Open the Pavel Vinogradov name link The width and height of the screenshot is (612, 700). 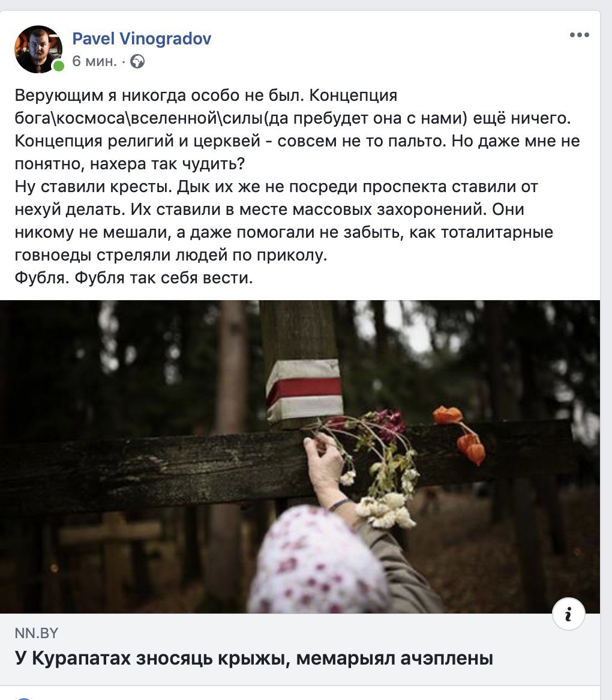142,38
